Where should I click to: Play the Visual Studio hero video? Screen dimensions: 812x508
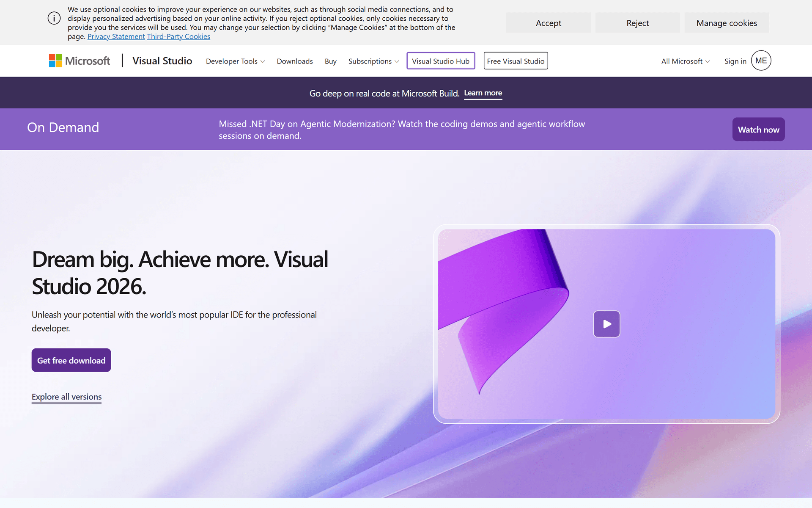click(606, 324)
